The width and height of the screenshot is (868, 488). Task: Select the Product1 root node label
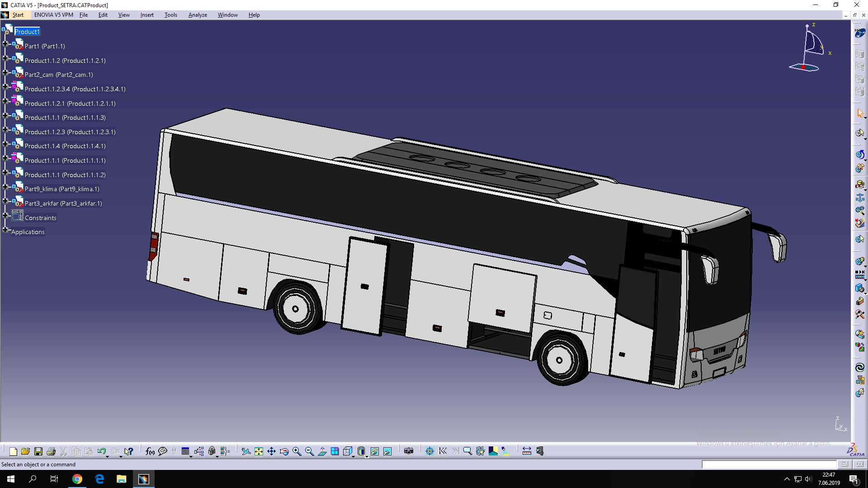point(27,32)
